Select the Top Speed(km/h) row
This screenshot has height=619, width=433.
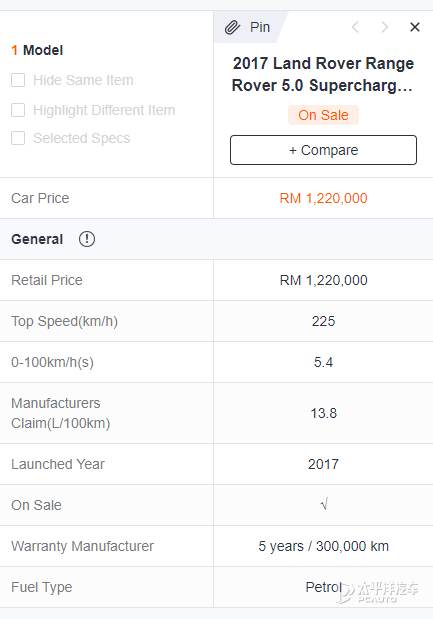tap(216, 321)
